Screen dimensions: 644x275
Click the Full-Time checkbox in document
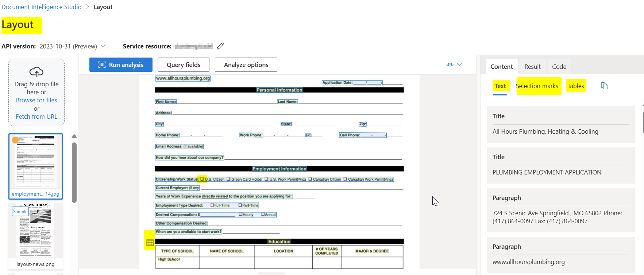point(212,205)
